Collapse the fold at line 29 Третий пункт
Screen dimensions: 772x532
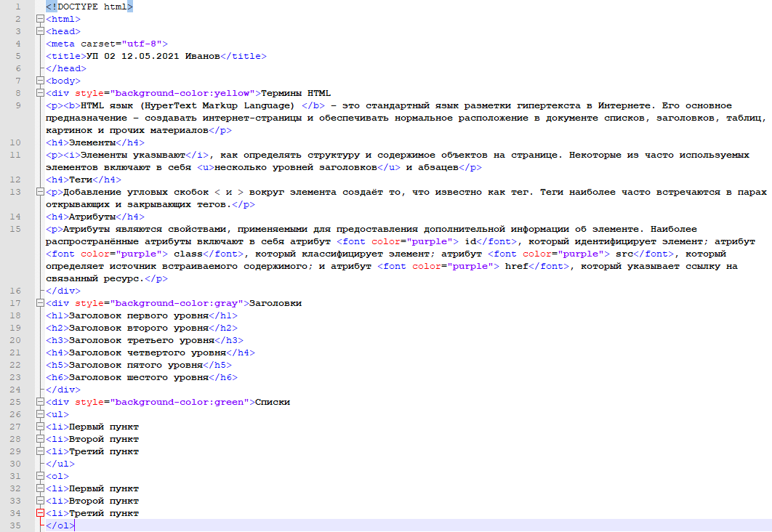point(41,451)
